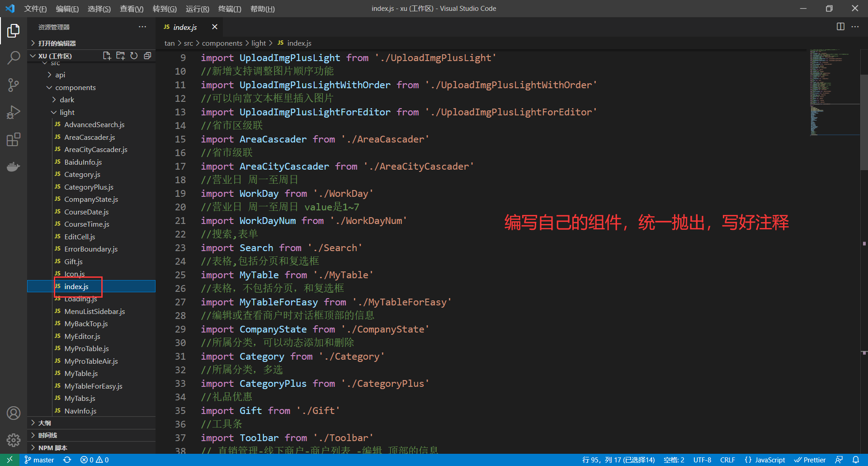This screenshot has height=466, width=868.
Task: Open errors and warnings problems indicator
Action: point(94,460)
